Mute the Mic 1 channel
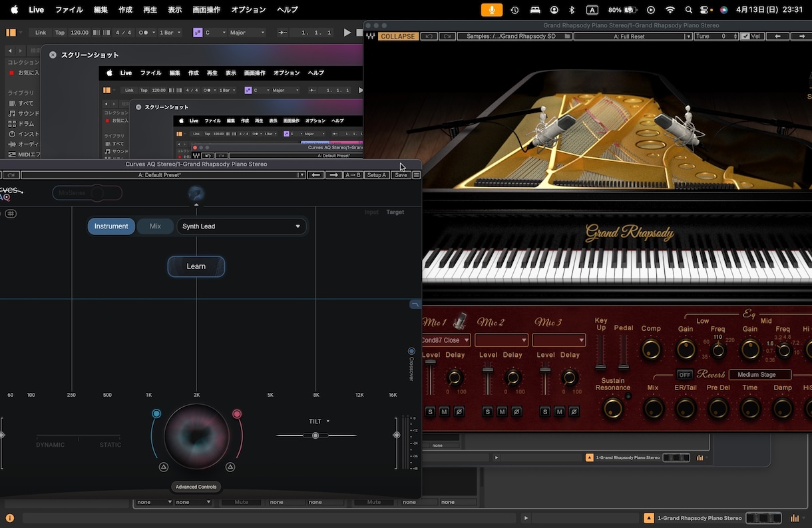The width and height of the screenshot is (812, 528). (445, 412)
